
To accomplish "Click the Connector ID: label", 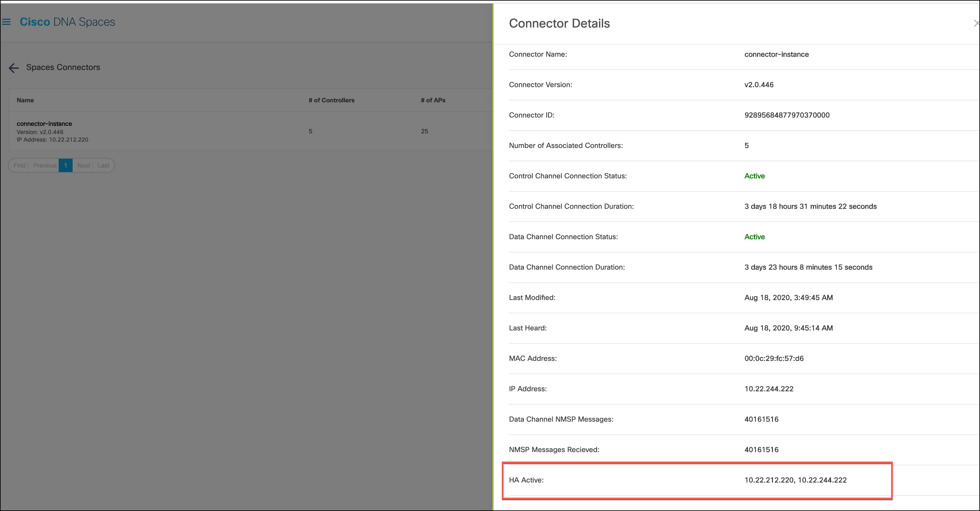I will (x=531, y=115).
